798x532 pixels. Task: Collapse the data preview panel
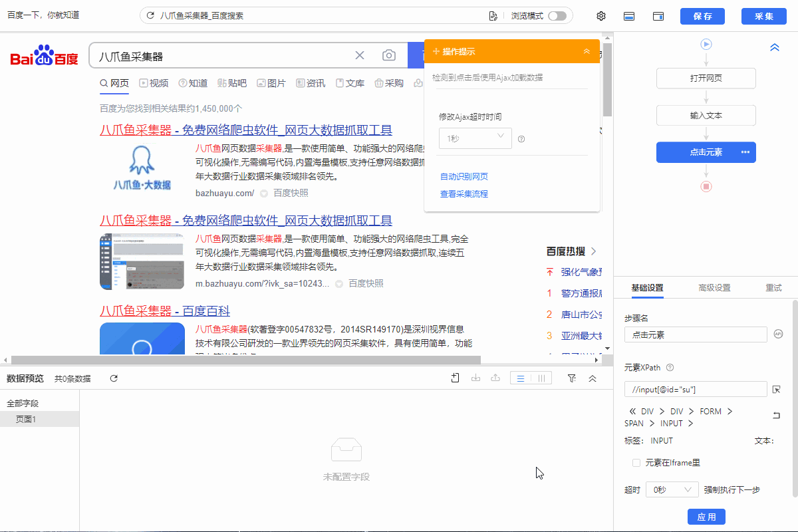point(593,378)
